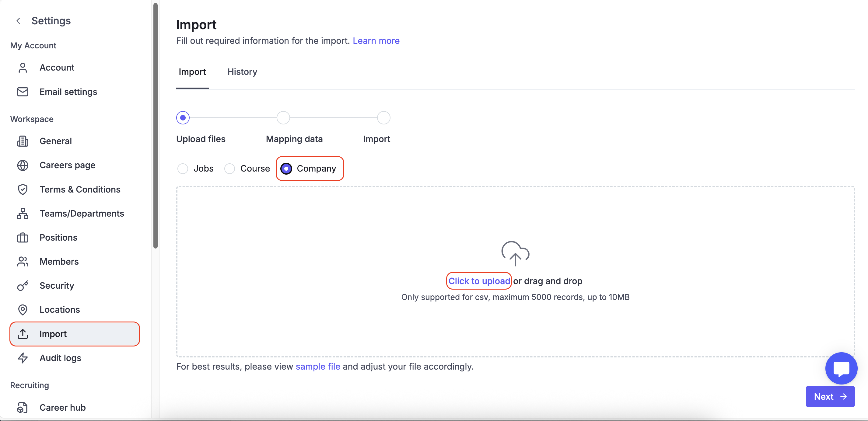The image size is (868, 421).
Task: Open the Learn more link
Action: click(376, 41)
